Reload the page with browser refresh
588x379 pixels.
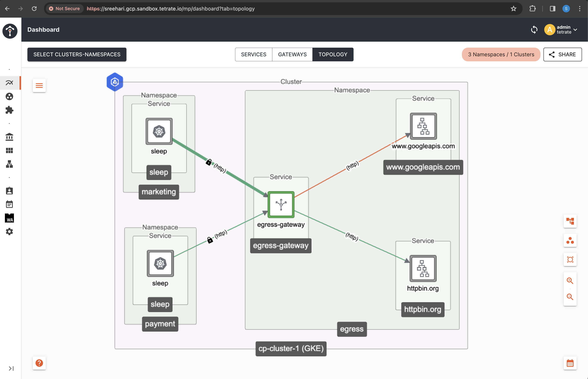coord(34,9)
